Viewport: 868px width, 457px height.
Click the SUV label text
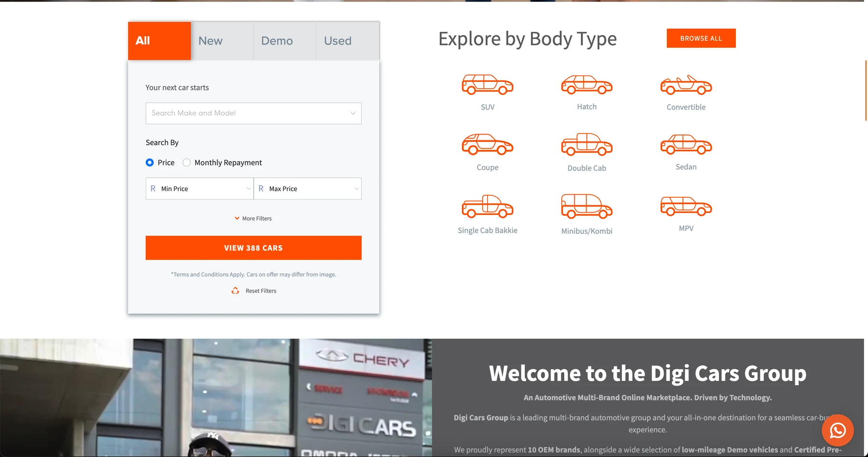(x=488, y=107)
